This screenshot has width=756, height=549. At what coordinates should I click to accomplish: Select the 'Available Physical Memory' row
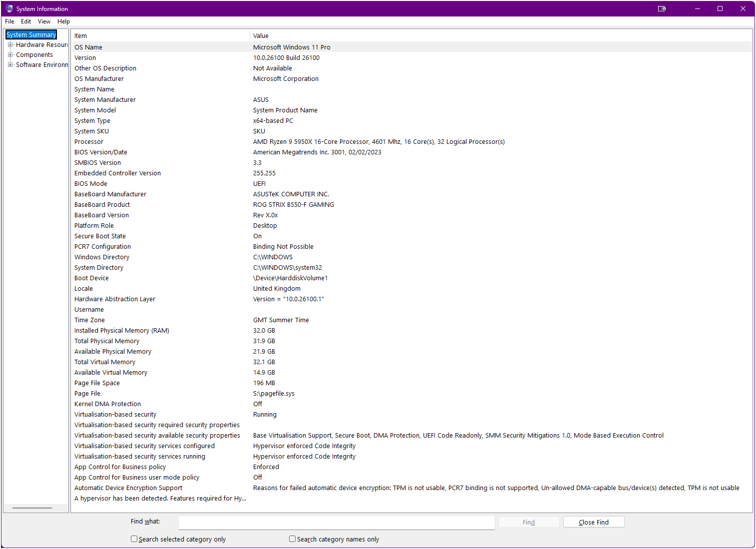tap(411, 351)
